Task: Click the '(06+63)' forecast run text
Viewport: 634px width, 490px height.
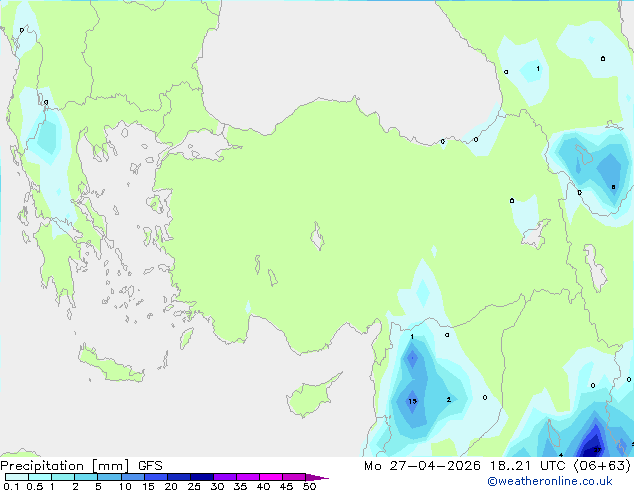Action: (602, 466)
